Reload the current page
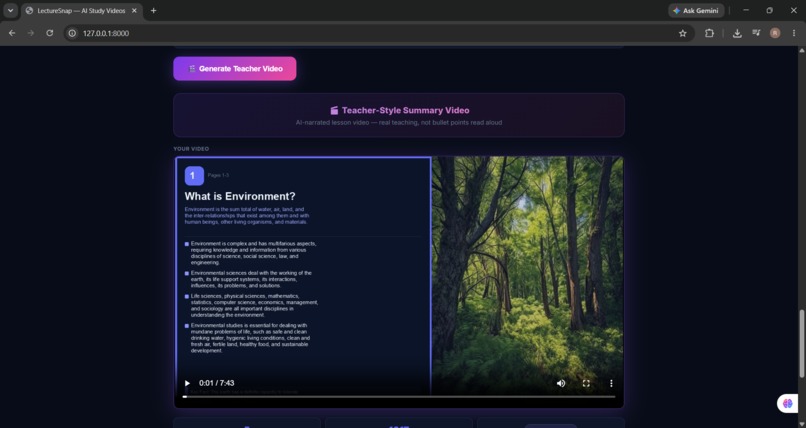The width and height of the screenshot is (806, 428). pos(49,33)
